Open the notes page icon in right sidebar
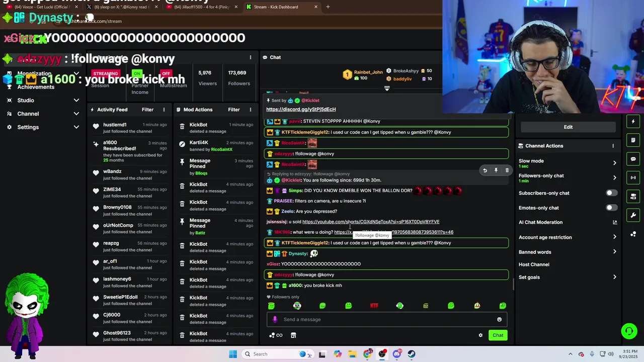 click(x=633, y=140)
